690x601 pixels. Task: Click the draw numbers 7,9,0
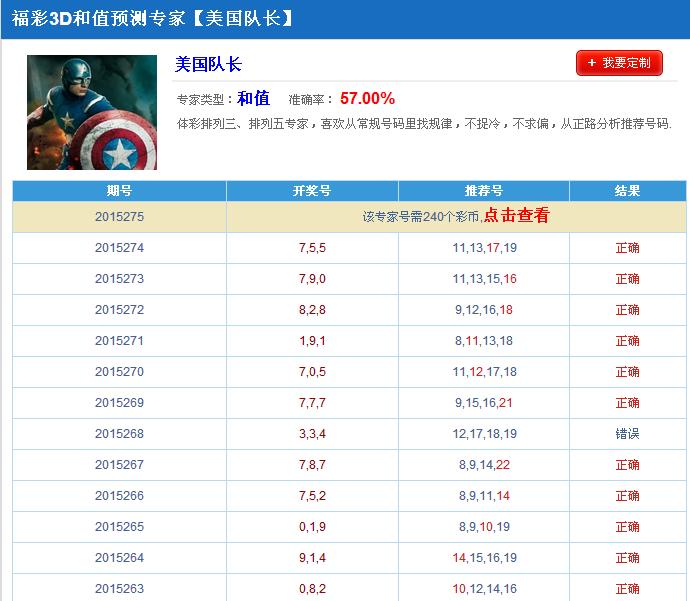312,279
